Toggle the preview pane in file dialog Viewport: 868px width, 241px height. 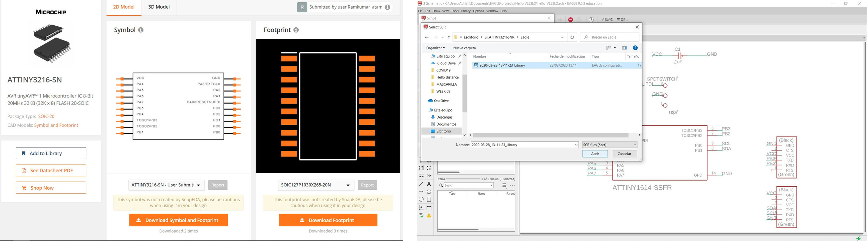[624, 48]
